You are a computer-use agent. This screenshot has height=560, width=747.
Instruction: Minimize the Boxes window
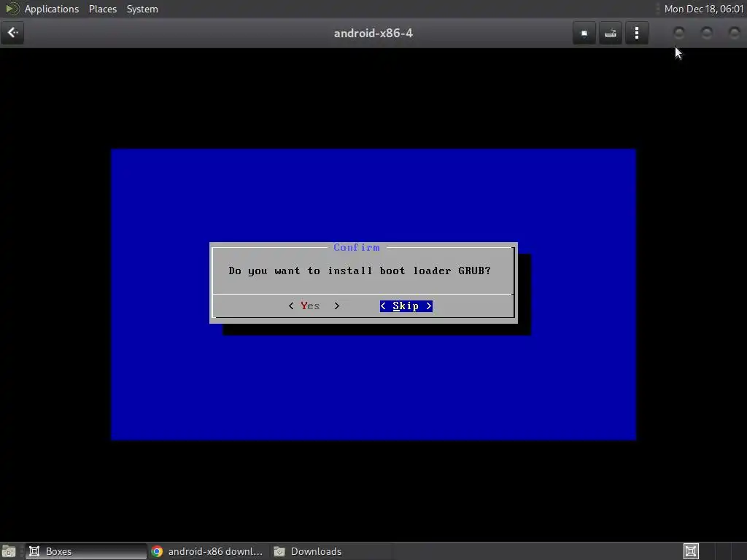click(x=679, y=32)
